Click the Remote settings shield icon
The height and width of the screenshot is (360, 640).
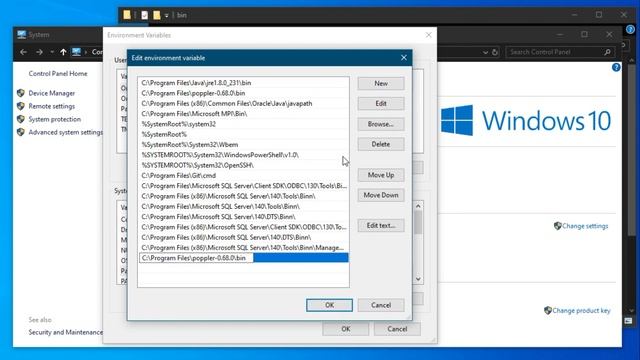(21, 106)
